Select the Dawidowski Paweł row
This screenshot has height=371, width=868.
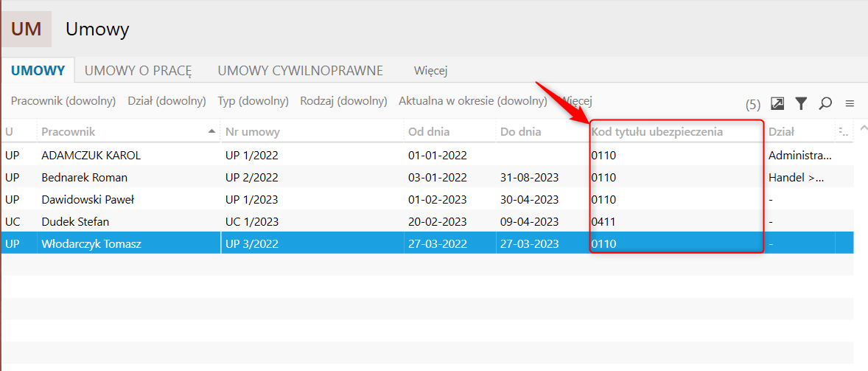(x=427, y=199)
